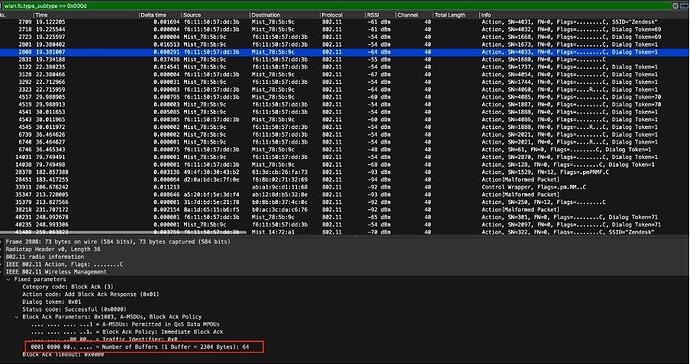Select packet 4517 with Dialog Token=70

tap(345, 97)
